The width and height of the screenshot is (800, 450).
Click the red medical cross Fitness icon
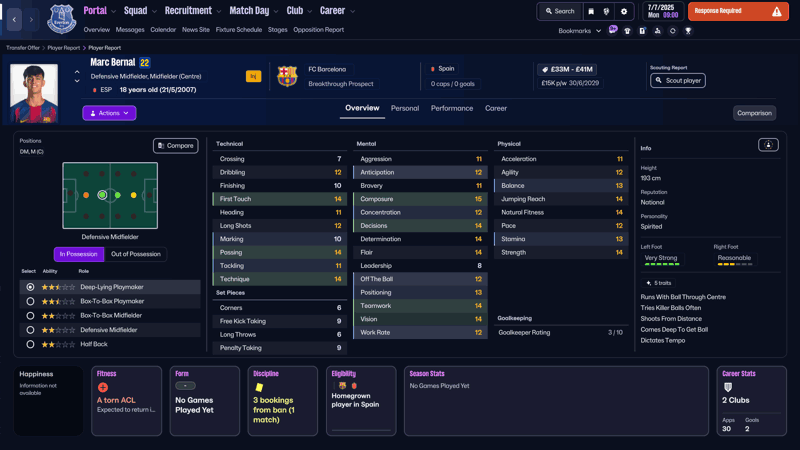103,387
